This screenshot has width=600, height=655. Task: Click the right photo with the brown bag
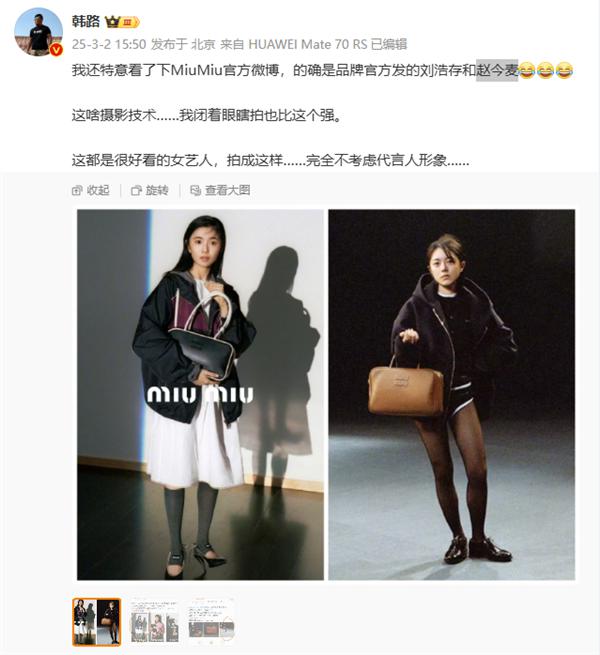452,395
